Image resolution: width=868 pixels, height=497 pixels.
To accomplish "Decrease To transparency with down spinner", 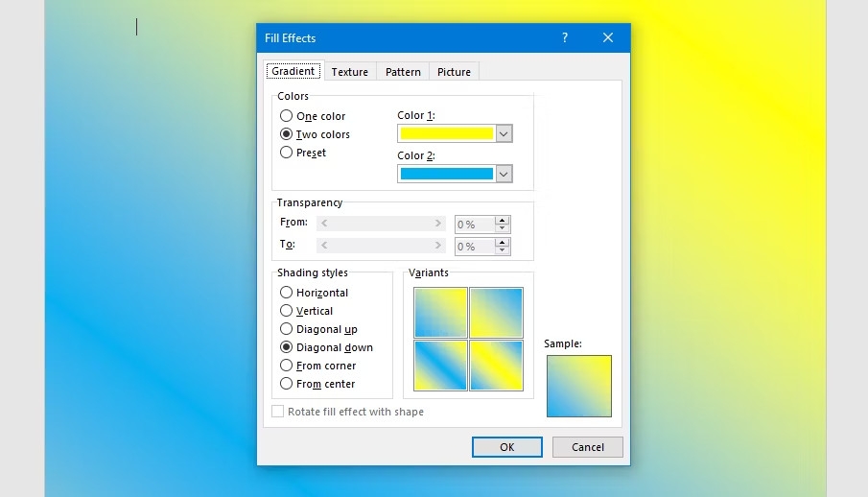I will pos(502,250).
